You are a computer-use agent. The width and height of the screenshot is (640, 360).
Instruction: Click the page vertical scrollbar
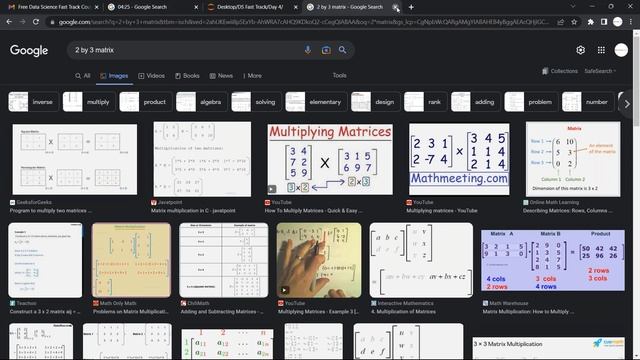coord(636,196)
